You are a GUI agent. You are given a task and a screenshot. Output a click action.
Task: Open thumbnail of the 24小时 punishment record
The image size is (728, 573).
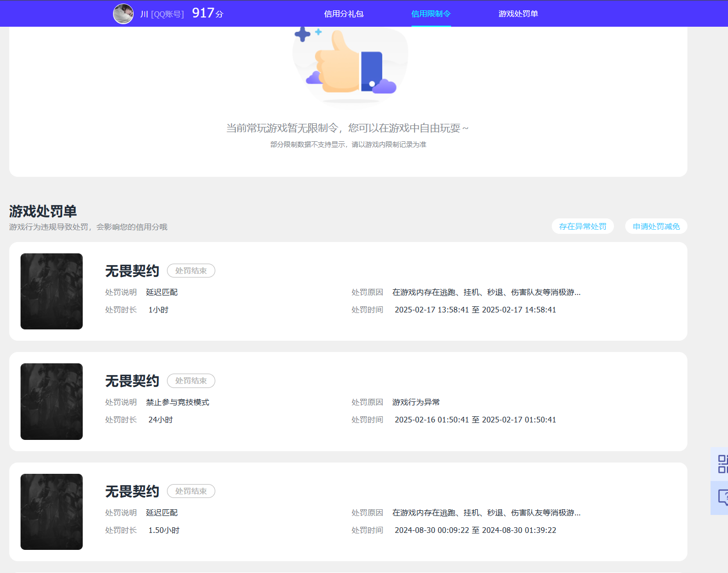[x=51, y=401]
